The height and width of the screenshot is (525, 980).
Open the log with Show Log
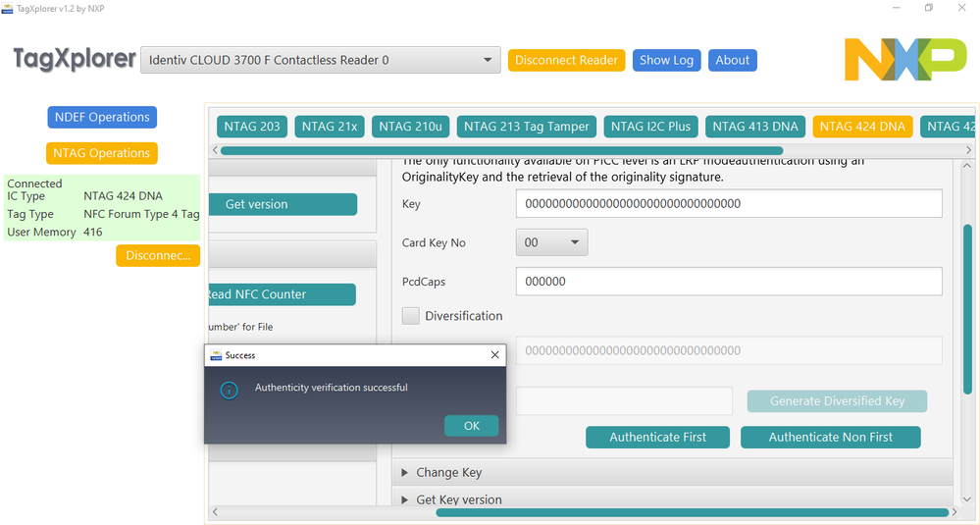(x=666, y=60)
